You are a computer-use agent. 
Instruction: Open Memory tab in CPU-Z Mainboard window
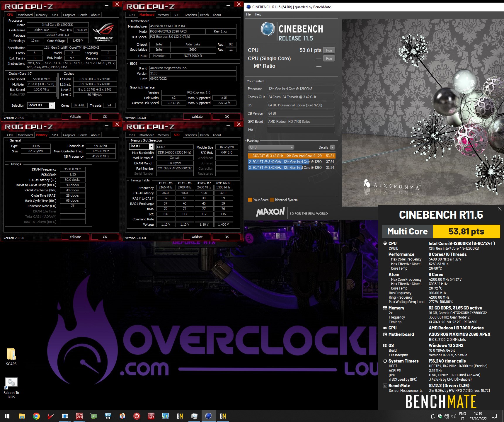163,15
